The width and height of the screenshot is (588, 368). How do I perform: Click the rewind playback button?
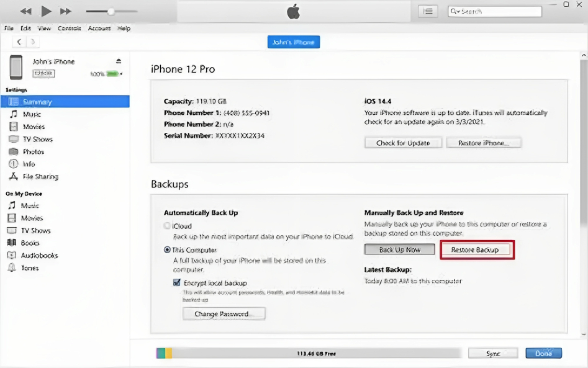pos(25,11)
